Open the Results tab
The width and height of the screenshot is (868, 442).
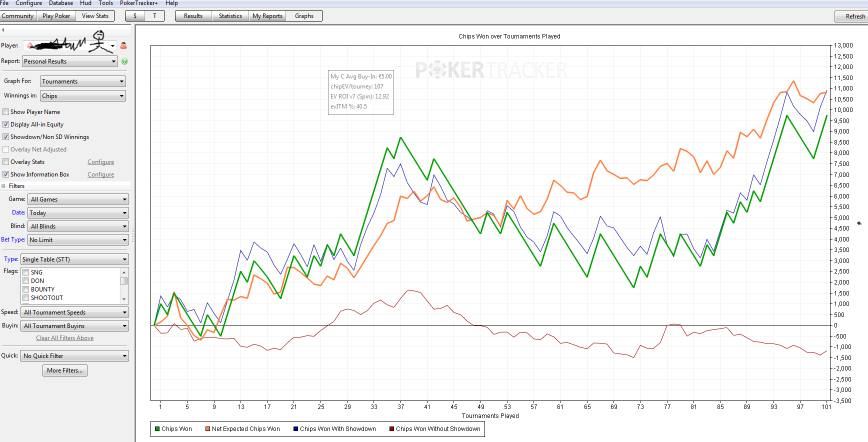[x=193, y=16]
